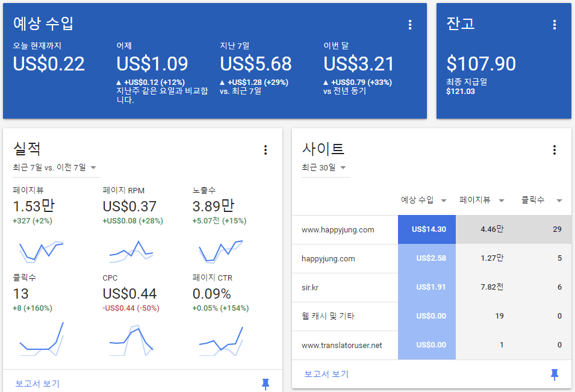Open the 사이트 card three-dot menu
The height and width of the screenshot is (392, 575).
point(555,150)
